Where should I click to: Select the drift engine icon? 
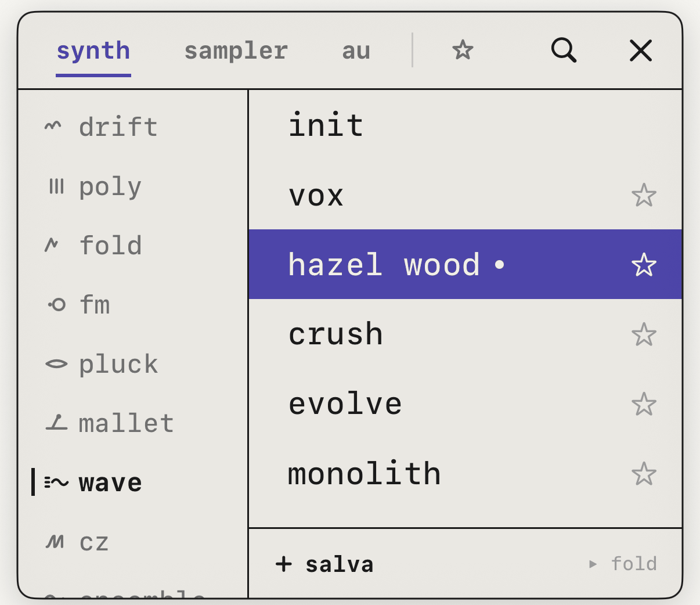(x=53, y=125)
